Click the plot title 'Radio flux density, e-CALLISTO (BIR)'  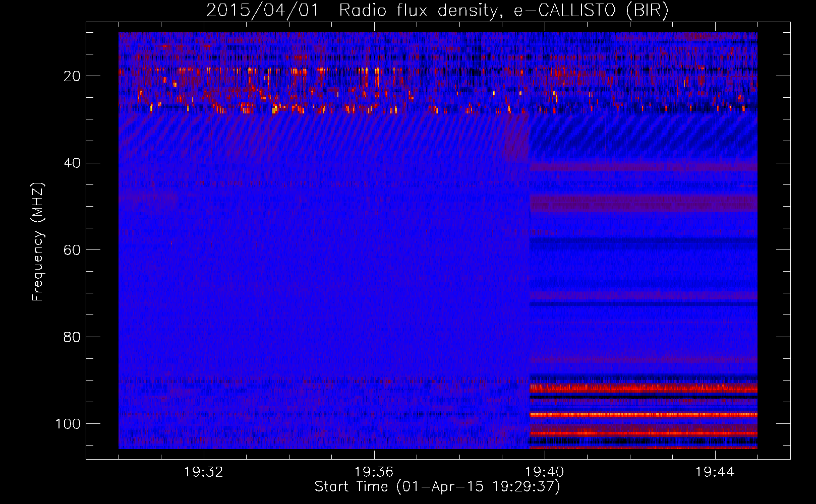click(504, 10)
